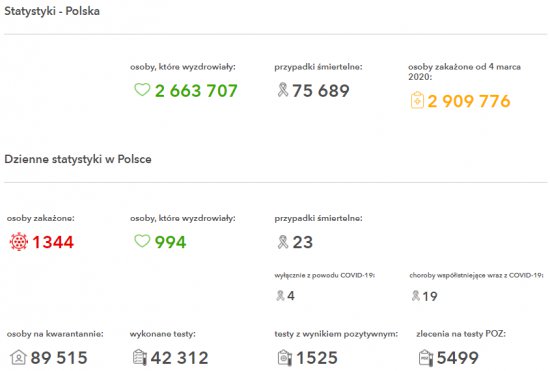Select the total infected number 2 909 776
The width and height of the screenshot is (550, 371).
coord(469,101)
